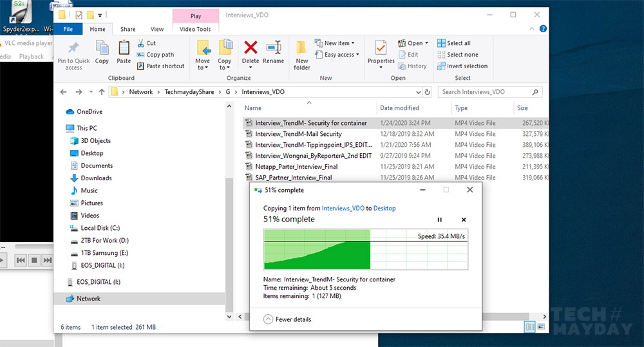Screen dimensions: 644x347
Task: Open Playback menu in VLC window
Action: tap(31, 57)
